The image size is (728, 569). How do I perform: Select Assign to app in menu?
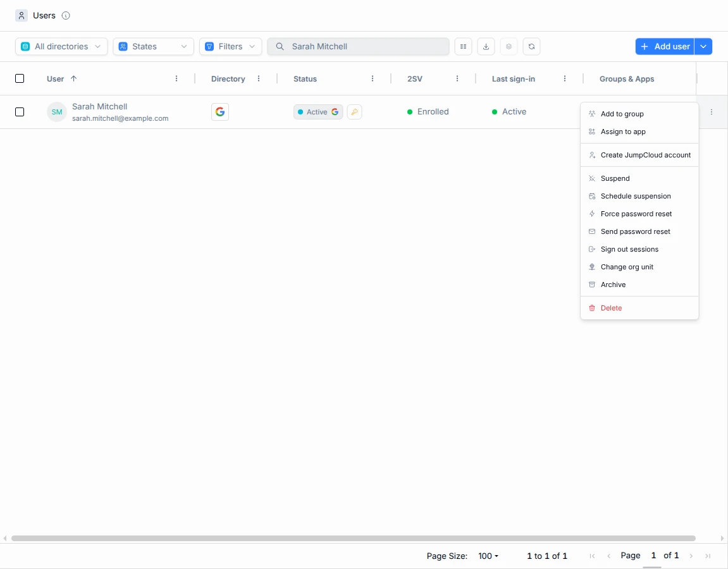639,132
